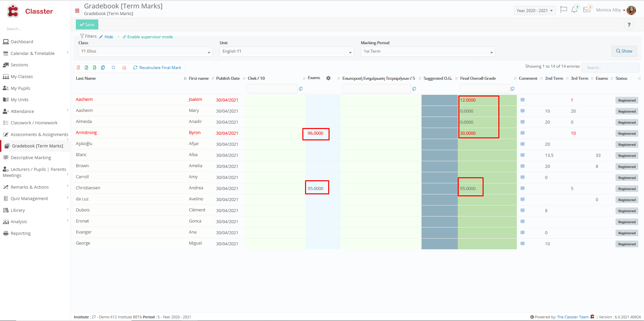
Task: Open The Classter Team footer link
Action: (x=573, y=317)
